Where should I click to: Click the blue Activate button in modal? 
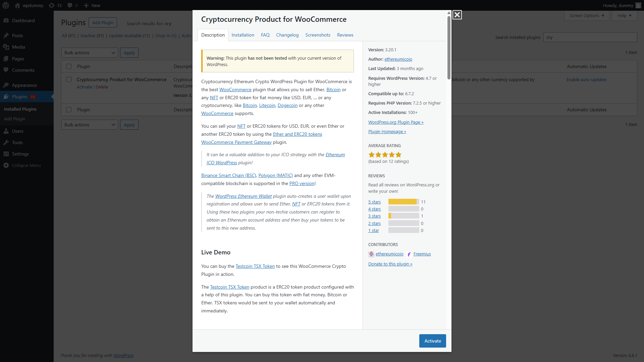coord(433,341)
